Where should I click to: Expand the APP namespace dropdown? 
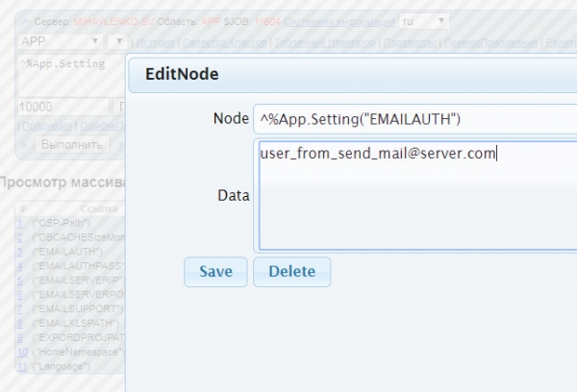coord(62,41)
